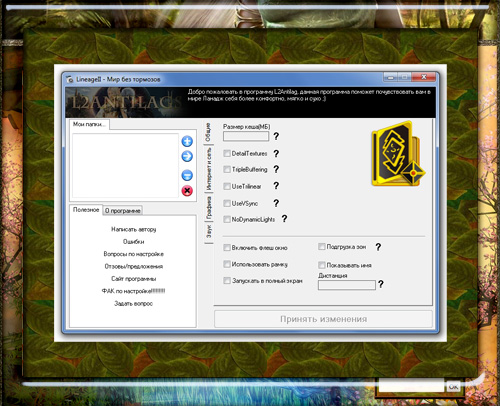
Task: Switch to the Полезное tab
Action: (86, 210)
